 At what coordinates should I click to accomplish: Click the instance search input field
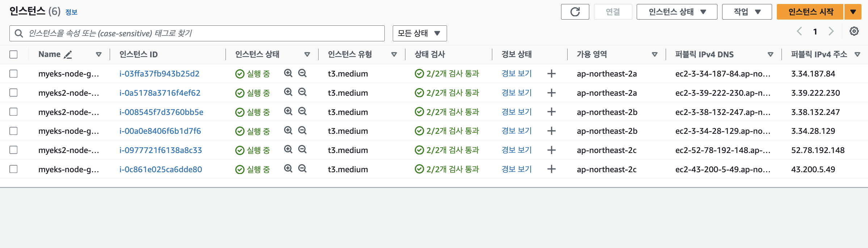(x=197, y=33)
